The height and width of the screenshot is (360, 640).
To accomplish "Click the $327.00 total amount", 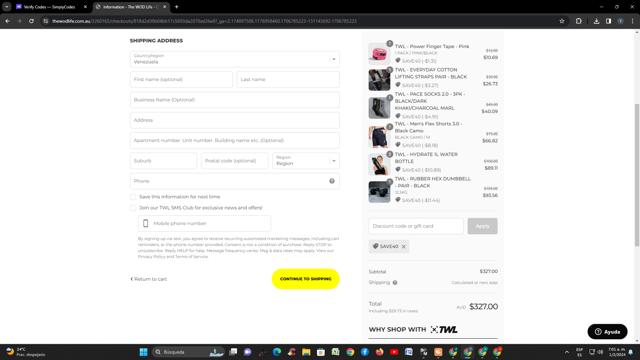I will (x=483, y=307).
